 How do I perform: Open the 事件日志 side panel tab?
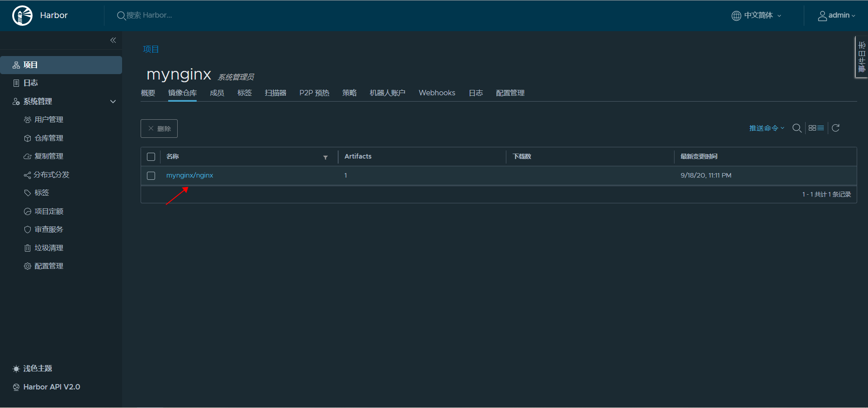pyautogui.click(x=862, y=57)
